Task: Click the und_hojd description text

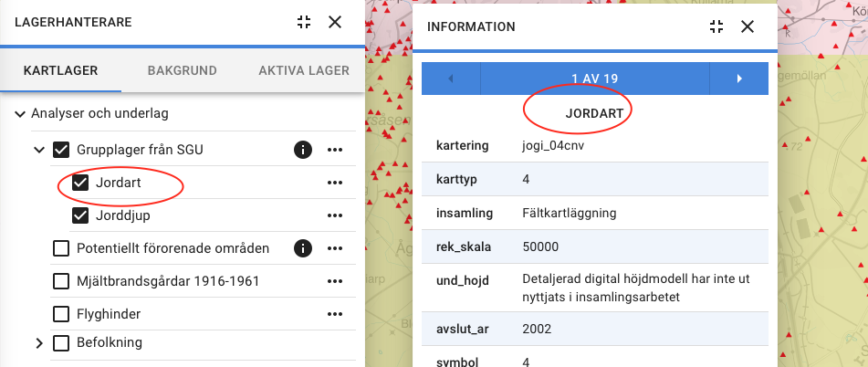Action: point(636,288)
